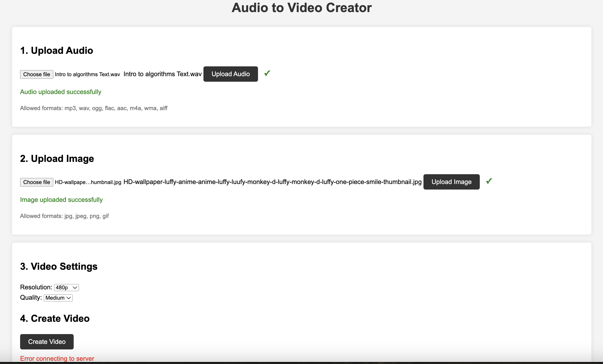
Task: Click Choose file in Upload Image section
Action: point(37,182)
